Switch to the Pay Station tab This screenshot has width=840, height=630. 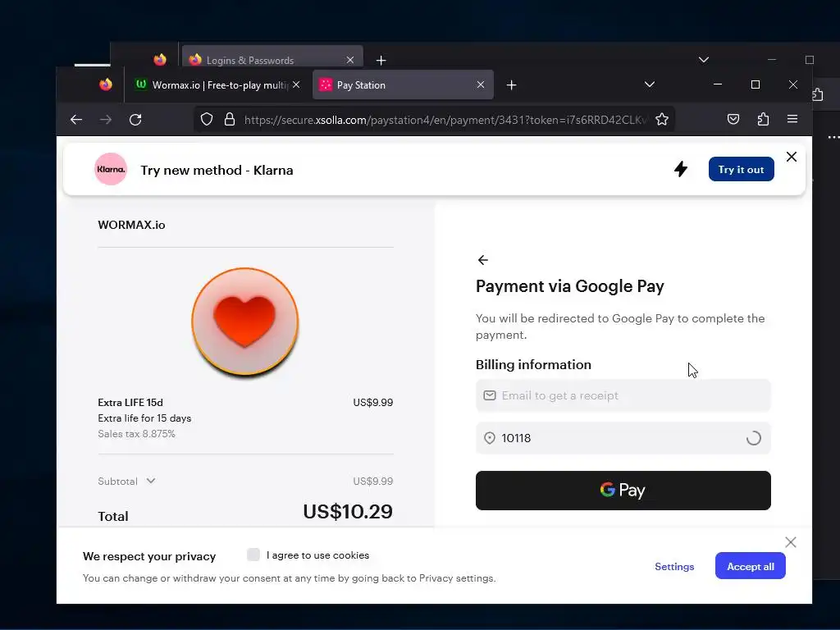pyautogui.click(x=403, y=84)
